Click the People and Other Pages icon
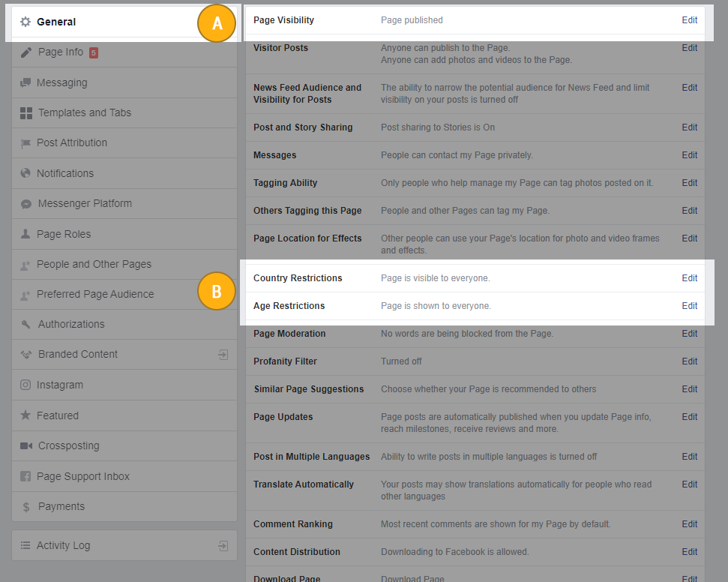The image size is (728, 582). click(x=25, y=265)
